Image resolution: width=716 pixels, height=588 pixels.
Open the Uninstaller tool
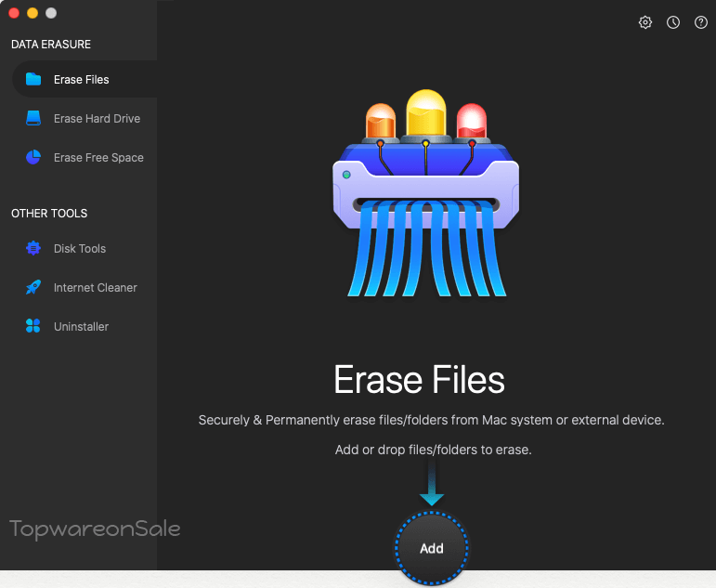coord(82,327)
